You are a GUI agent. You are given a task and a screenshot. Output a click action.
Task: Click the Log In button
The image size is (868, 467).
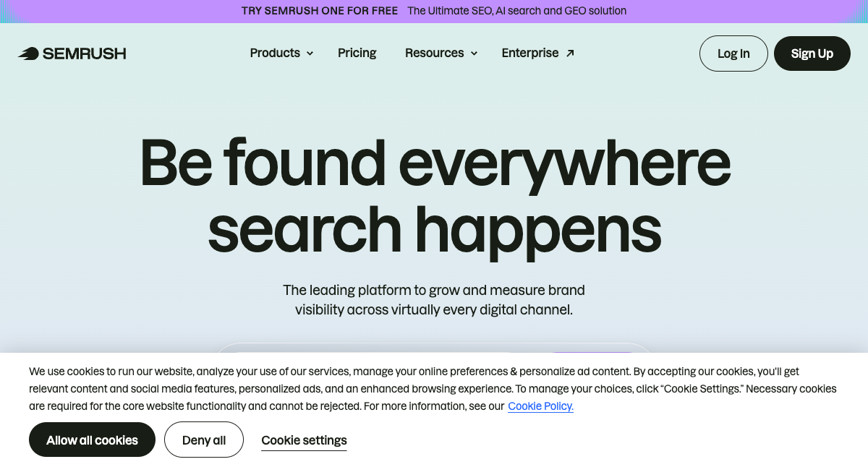point(733,53)
